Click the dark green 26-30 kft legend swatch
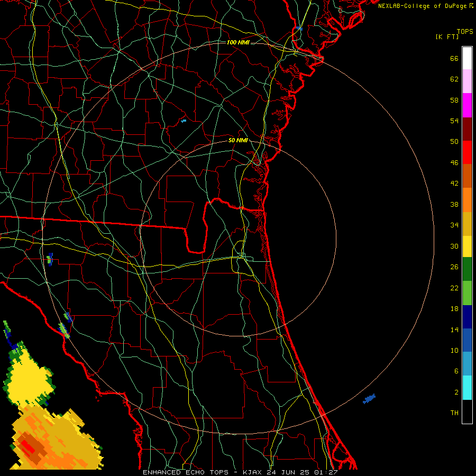Image resolution: width=476 pixels, height=476 pixels. click(467, 269)
